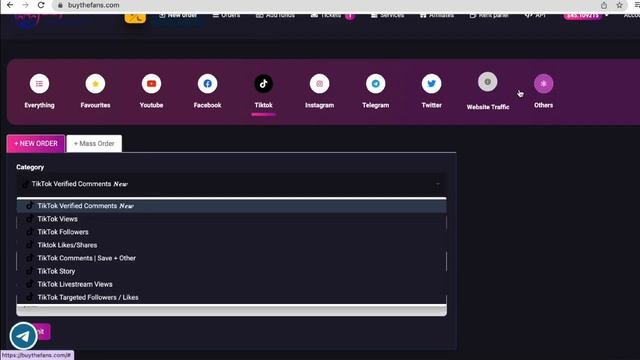Click the padlock site info icon
The width and height of the screenshot is (640, 360).
(60, 5)
